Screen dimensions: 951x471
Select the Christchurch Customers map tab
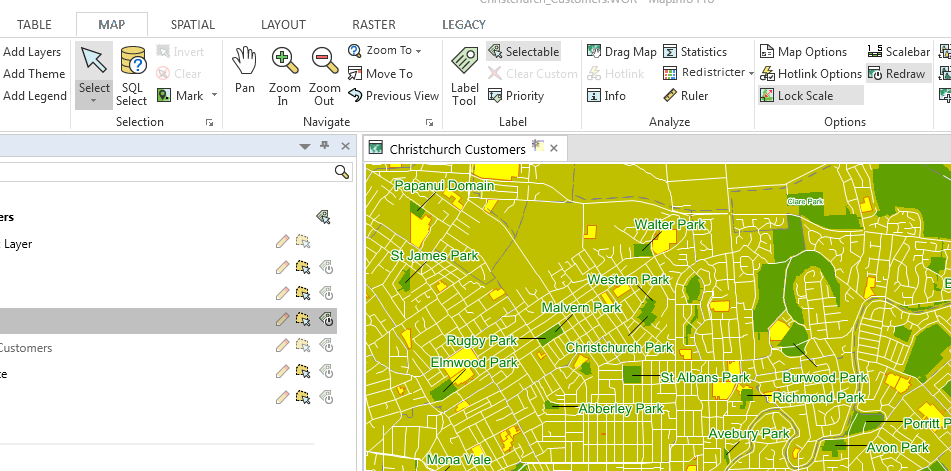(457, 149)
